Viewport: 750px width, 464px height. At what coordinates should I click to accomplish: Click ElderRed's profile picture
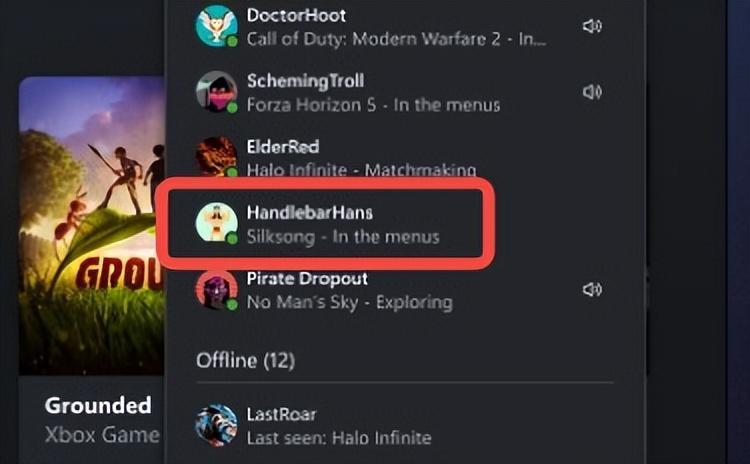216,157
